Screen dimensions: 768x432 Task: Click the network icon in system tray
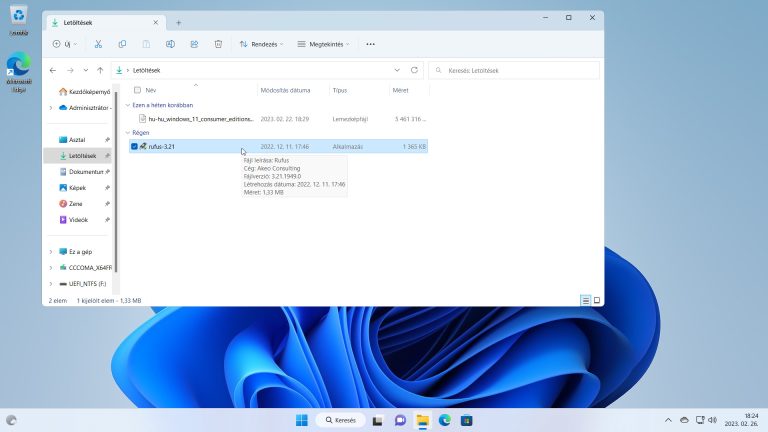pos(700,420)
